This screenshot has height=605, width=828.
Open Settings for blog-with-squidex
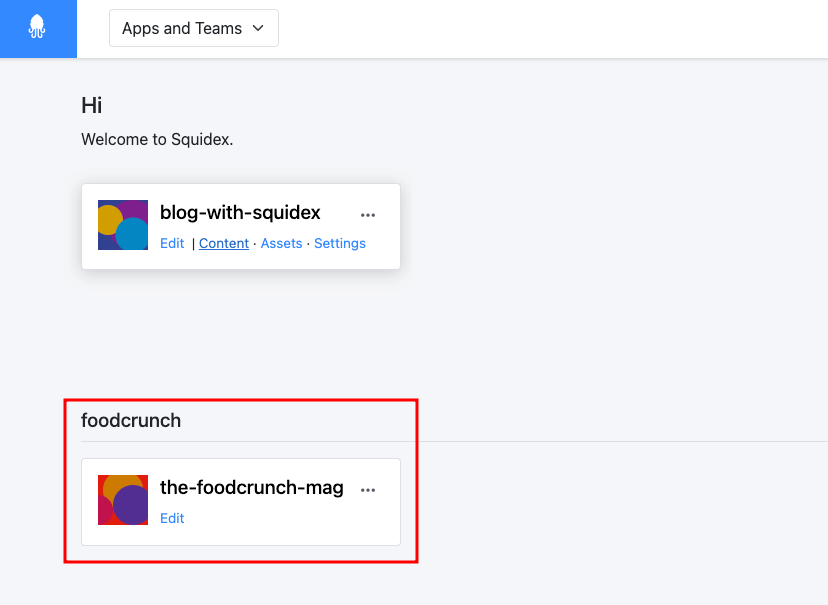(340, 243)
